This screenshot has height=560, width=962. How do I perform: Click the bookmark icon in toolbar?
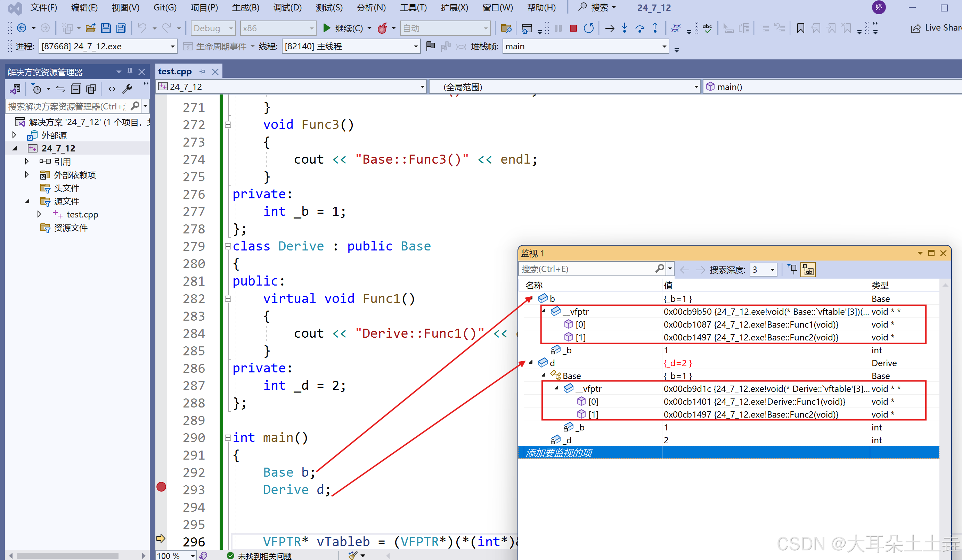pos(800,28)
